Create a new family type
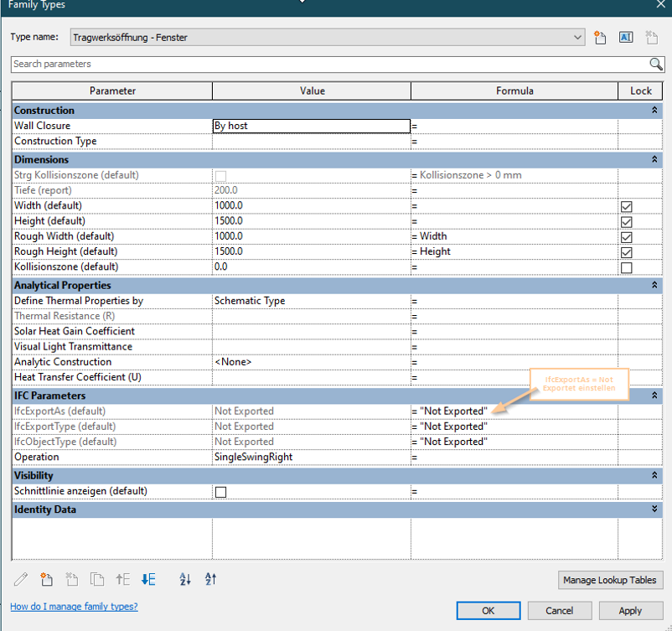The width and height of the screenshot is (672, 631). click(x=601, y=37)
